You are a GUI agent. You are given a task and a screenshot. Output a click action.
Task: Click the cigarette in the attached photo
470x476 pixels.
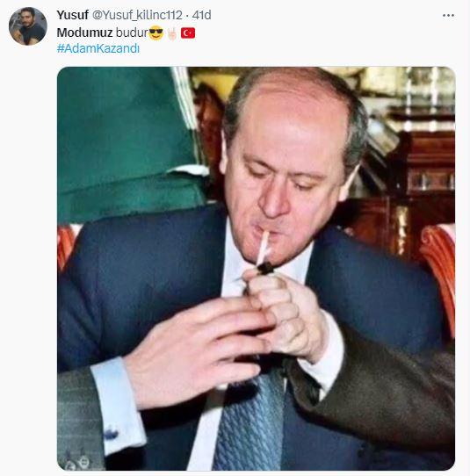[263, 248]
